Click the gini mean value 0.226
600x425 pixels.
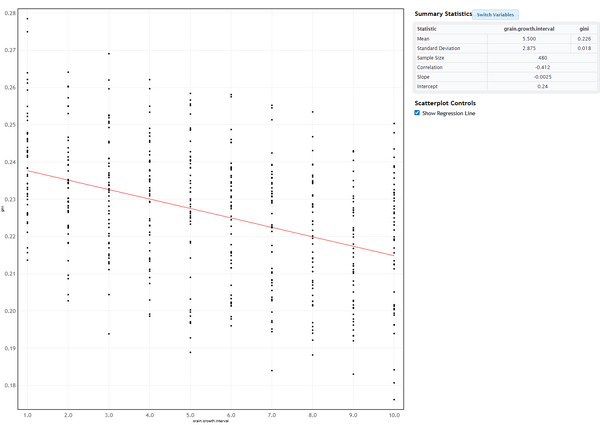click(584, 39)
